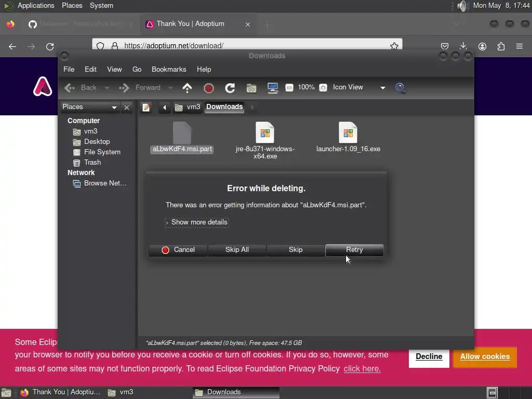Bookmark page with star icon

394,46
